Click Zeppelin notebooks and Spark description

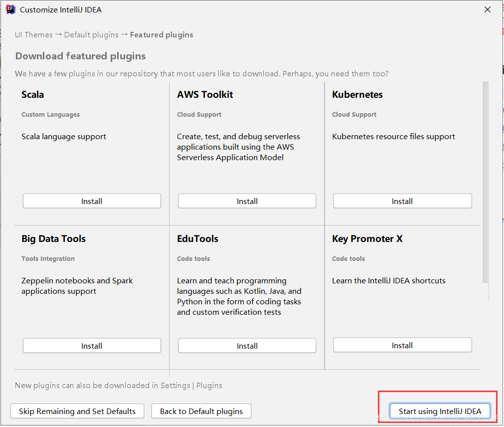point(77,286)
